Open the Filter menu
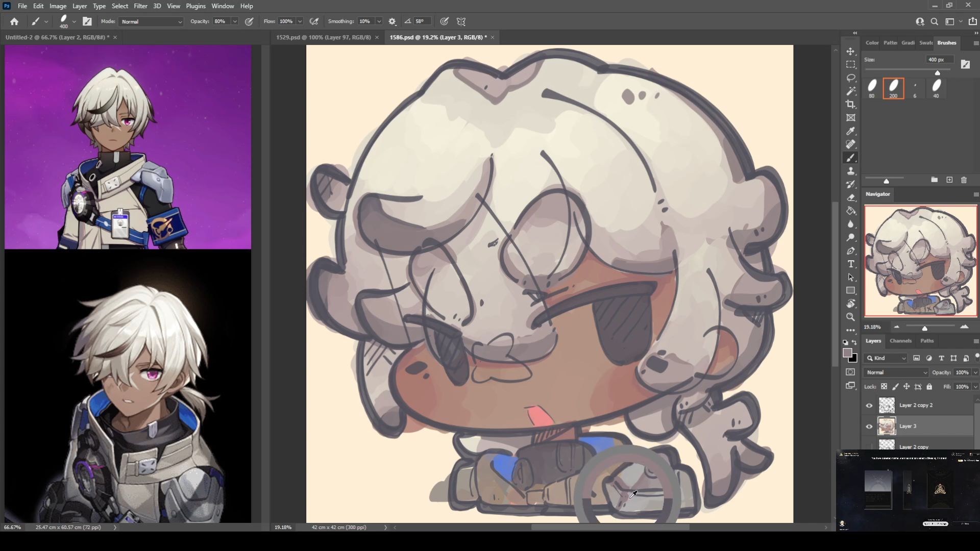This screenshot has height=551, width=980. coord(140,6)
